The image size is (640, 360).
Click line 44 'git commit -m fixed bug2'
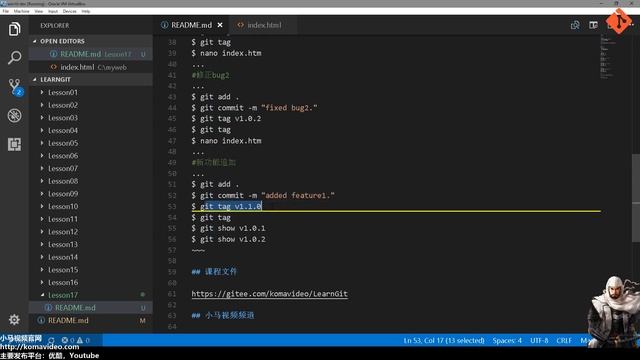click(254, 108)
